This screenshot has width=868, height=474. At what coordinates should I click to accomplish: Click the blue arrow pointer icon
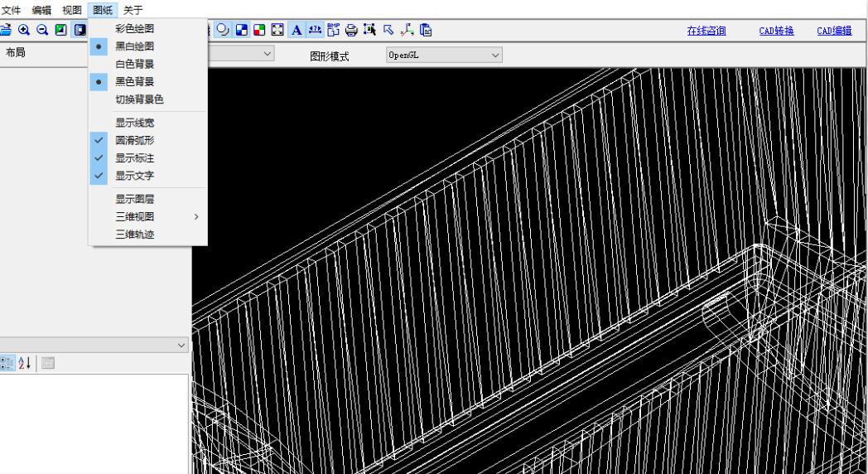[388, 30]
